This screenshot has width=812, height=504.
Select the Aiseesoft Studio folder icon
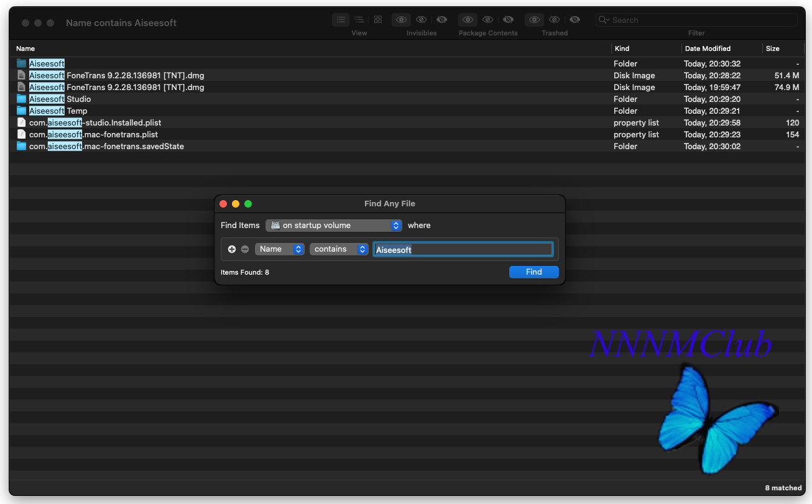coord(22,99)
